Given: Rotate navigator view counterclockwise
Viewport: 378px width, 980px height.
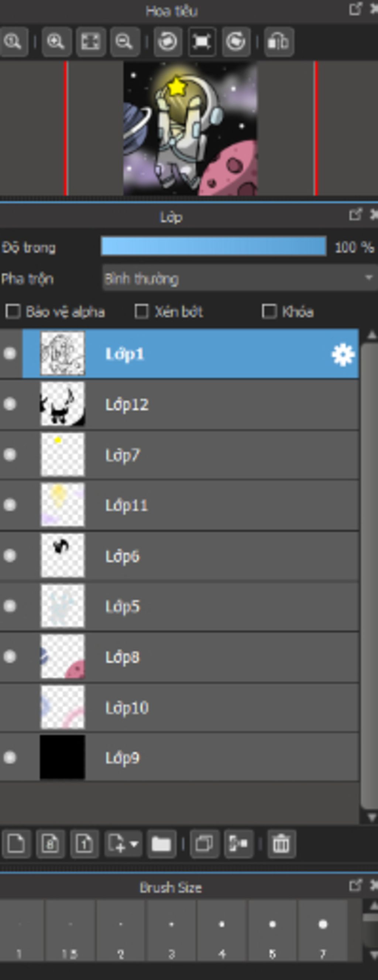Looking at the screenshot, I should point(167,41).
